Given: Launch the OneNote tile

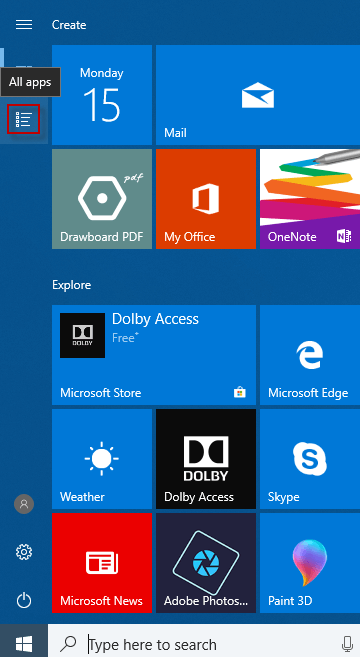Looking at the screenshot, I should (310, 199).
